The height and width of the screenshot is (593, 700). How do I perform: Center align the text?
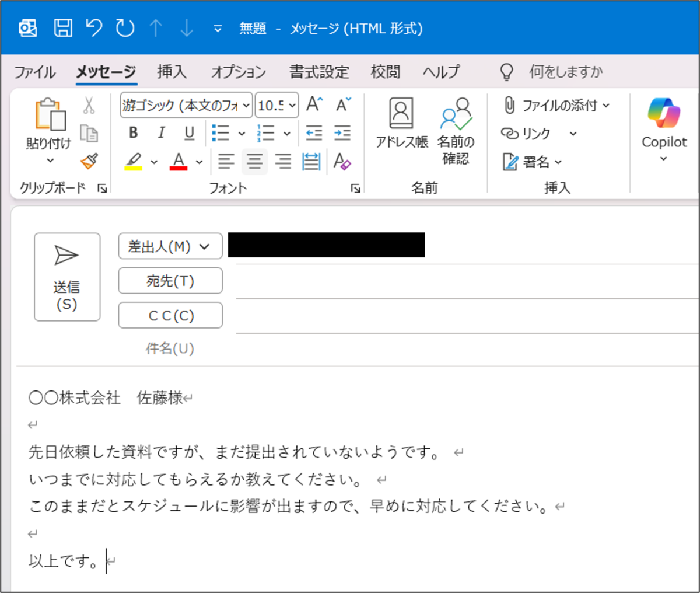point(254,161)
